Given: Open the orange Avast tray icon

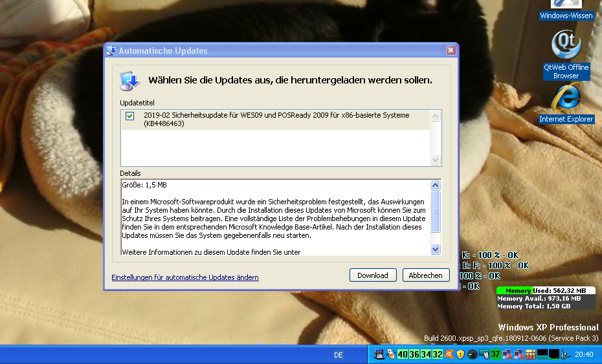Looking at the screenshot, I should point(449,354).
